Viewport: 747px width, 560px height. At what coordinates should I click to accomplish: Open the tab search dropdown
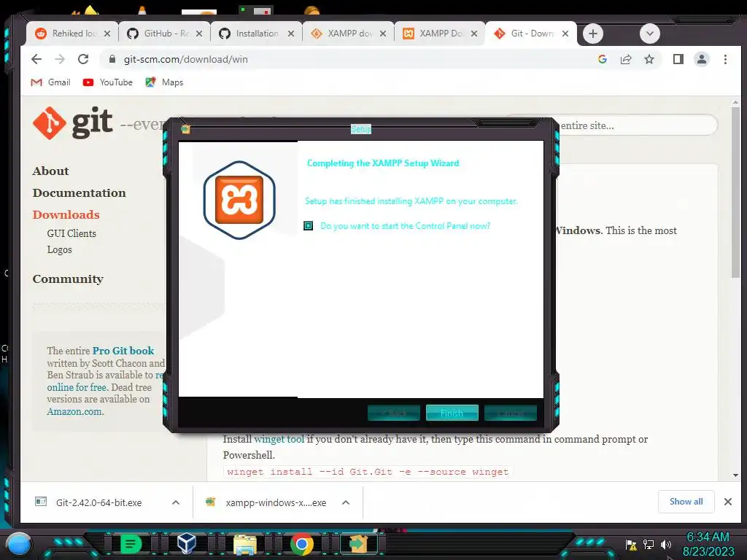[649, 34]
